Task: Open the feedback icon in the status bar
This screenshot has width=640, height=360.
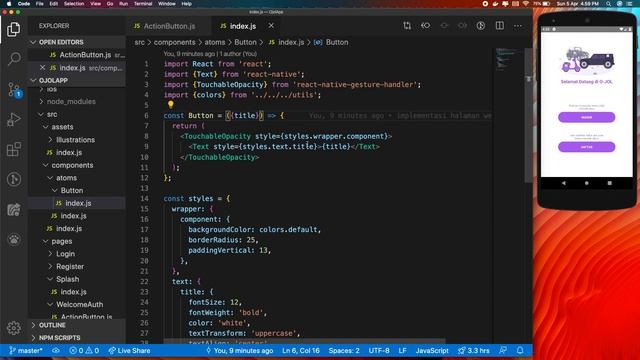Action: (503, 351)
